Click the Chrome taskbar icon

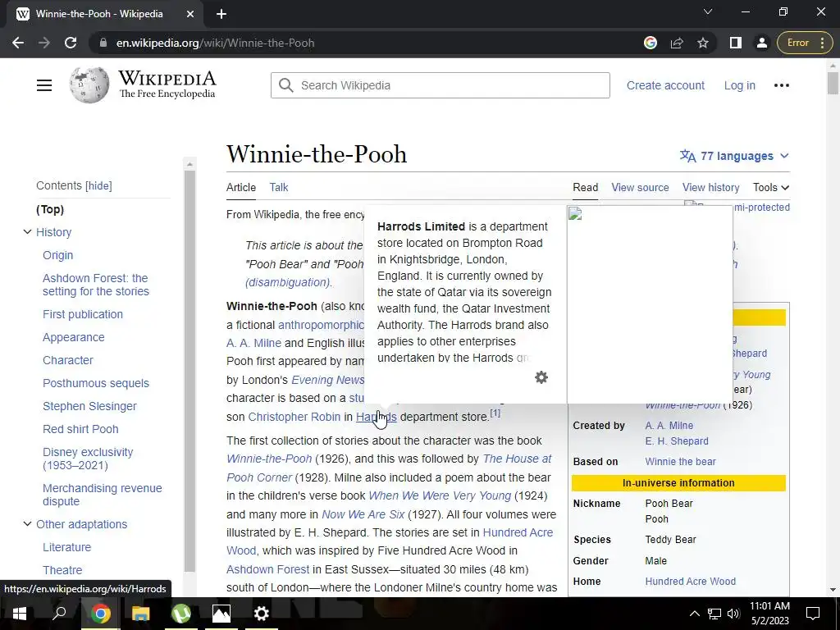pos(100,614)
